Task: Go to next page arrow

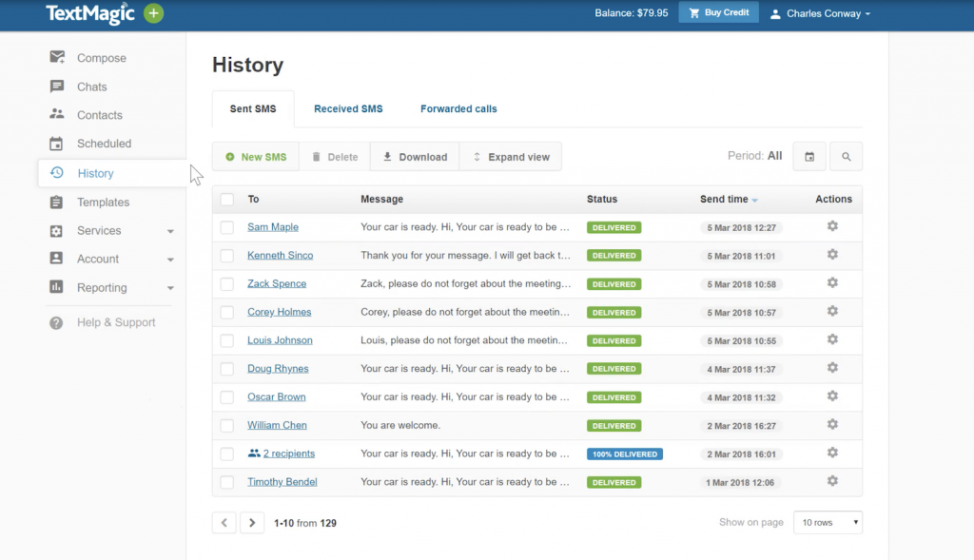Action: click(252, 523)
